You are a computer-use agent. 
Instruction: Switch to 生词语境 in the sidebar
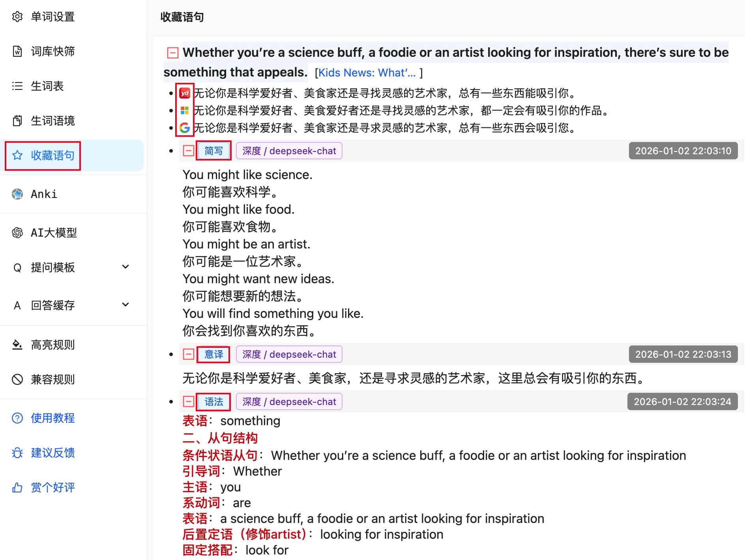[52, 121]
